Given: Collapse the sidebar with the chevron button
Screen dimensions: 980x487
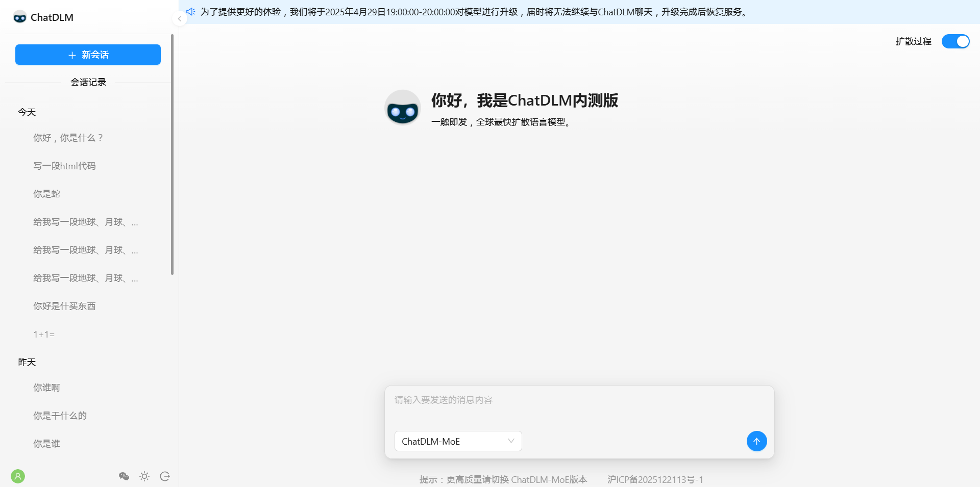Looking at the screenshot, I should (x=179, y=19).
